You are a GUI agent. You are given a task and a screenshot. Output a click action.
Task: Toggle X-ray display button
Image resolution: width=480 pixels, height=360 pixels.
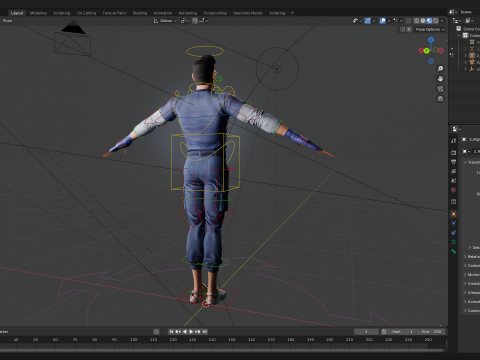(x=408, y=21)
